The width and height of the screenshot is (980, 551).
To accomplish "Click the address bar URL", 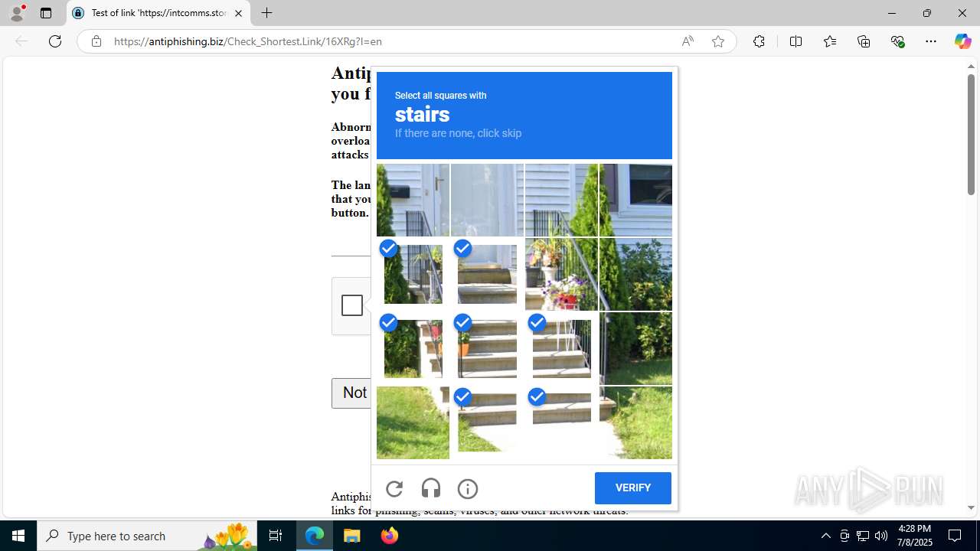I will pos(248,41).
